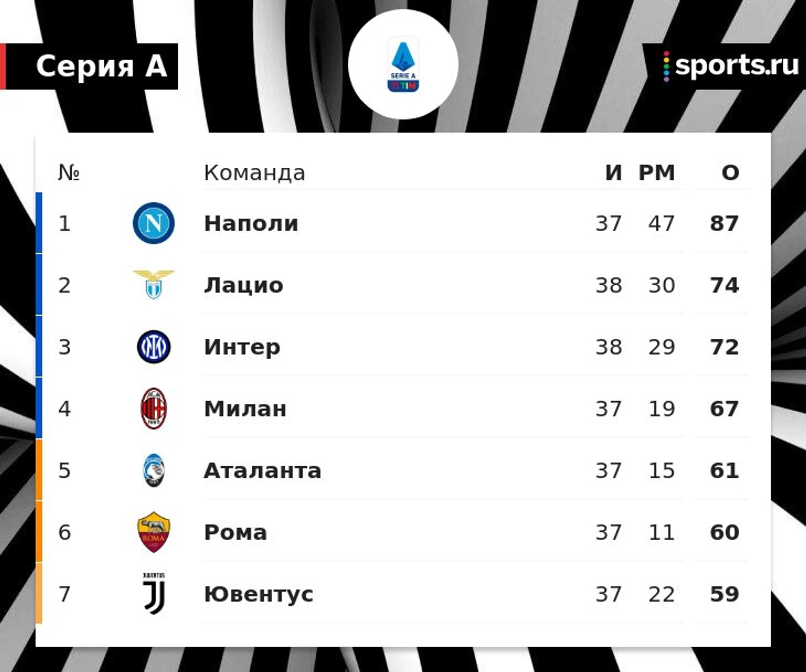Click Лацио's 74 points value
Image resolution: width=806 pixels, height=672 pixels.
click(x=724, y=285)
